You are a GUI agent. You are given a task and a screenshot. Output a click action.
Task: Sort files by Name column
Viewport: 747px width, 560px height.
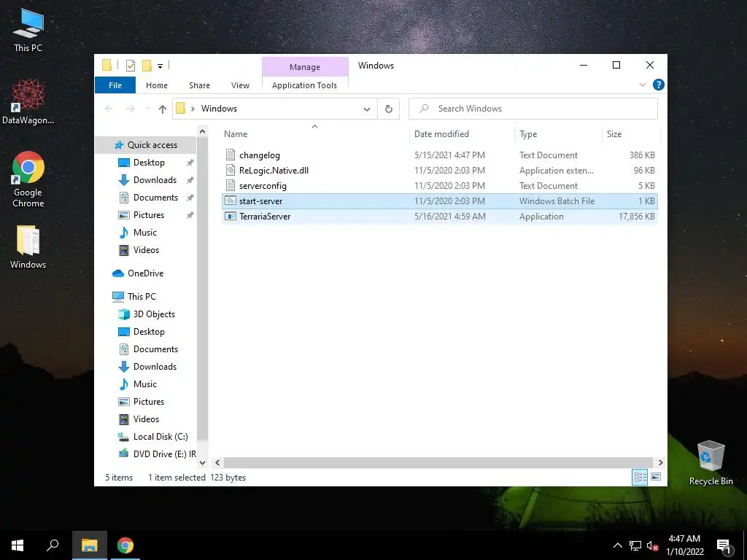pos(314,134)
